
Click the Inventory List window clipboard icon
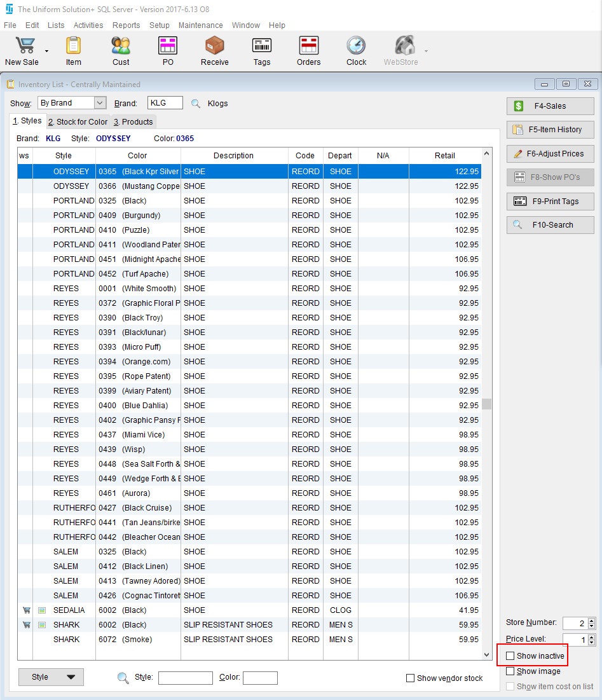(11, 84)
